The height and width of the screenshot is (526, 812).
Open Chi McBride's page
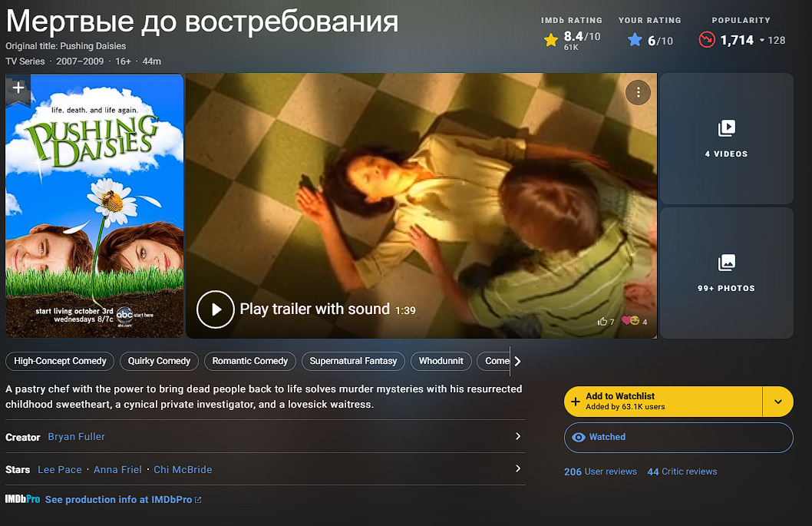click(x=183, y=469)
